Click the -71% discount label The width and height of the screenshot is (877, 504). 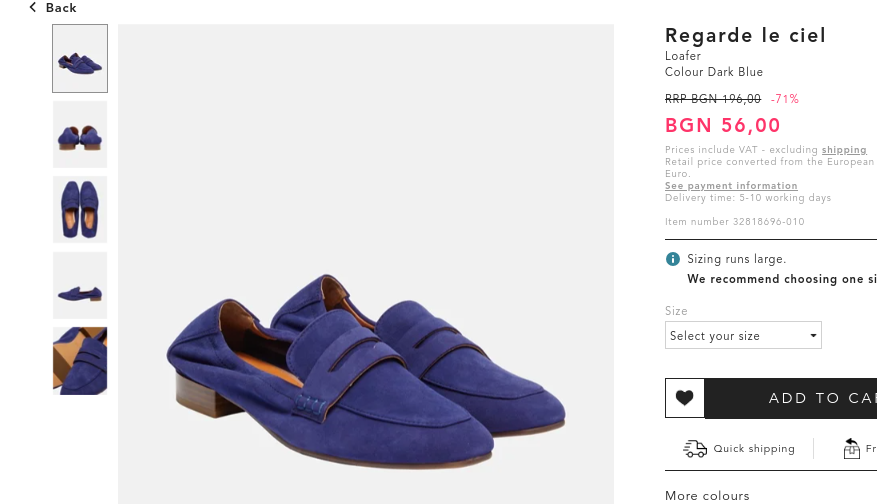(785, 99)
